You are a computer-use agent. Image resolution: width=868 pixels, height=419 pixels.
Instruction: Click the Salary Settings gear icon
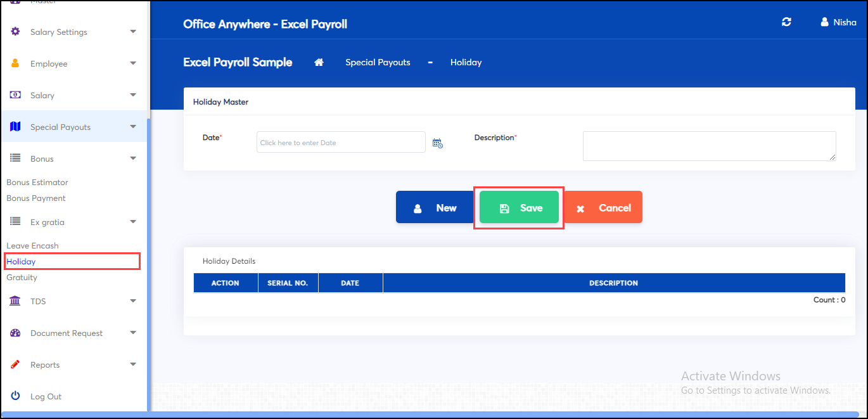(x=16, y=32)
